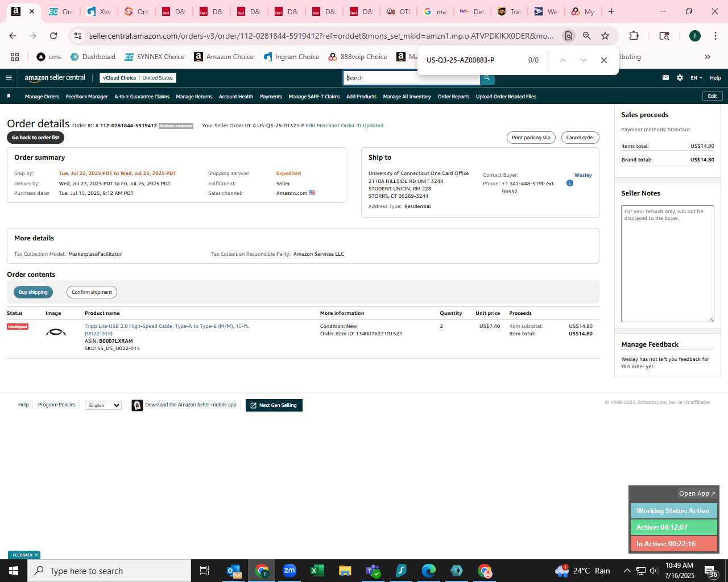Open the Seller Central hamburger menu

9,78
